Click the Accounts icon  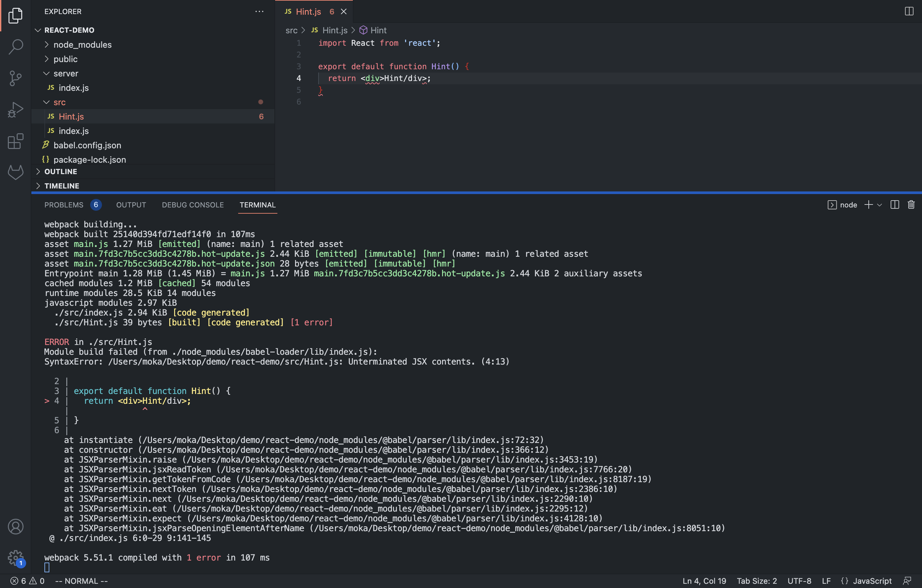(15, 527)
